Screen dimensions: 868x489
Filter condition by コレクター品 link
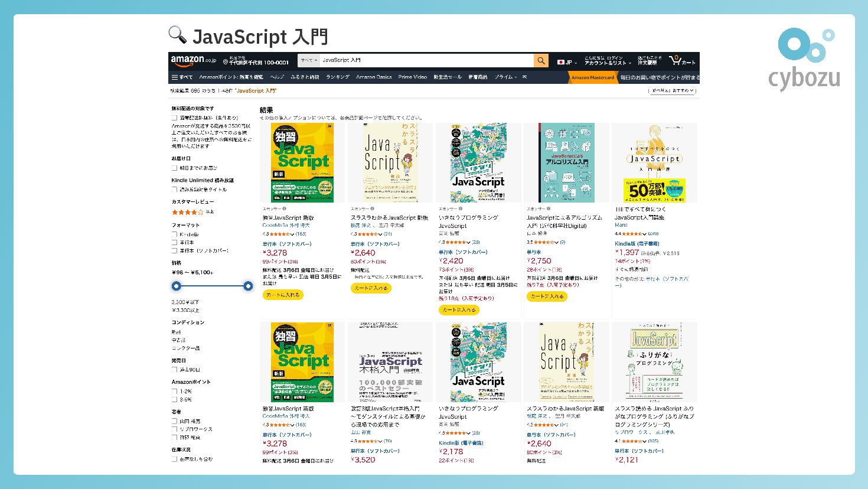click(185, 348)
